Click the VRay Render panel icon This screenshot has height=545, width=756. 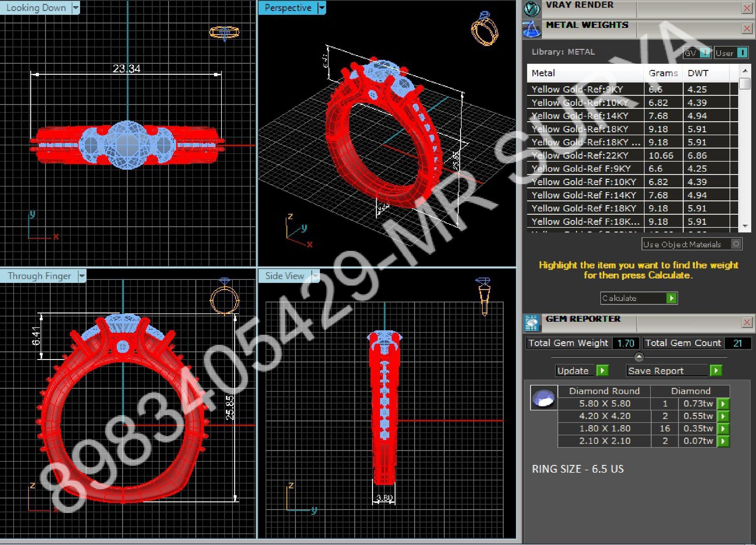[532, 8]
